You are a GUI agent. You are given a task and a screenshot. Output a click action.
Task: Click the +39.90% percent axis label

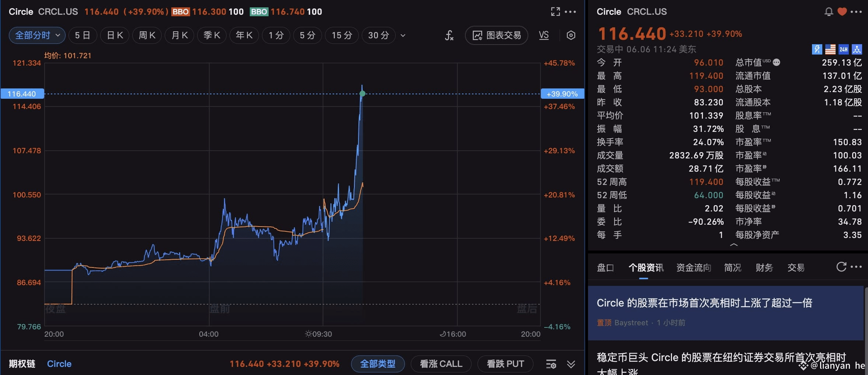point(562,94)
